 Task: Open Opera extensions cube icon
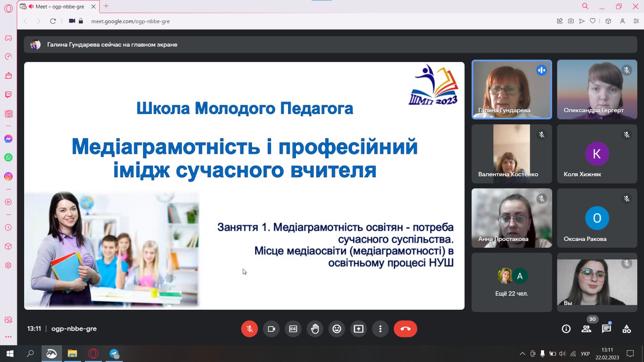coord(608,21)
